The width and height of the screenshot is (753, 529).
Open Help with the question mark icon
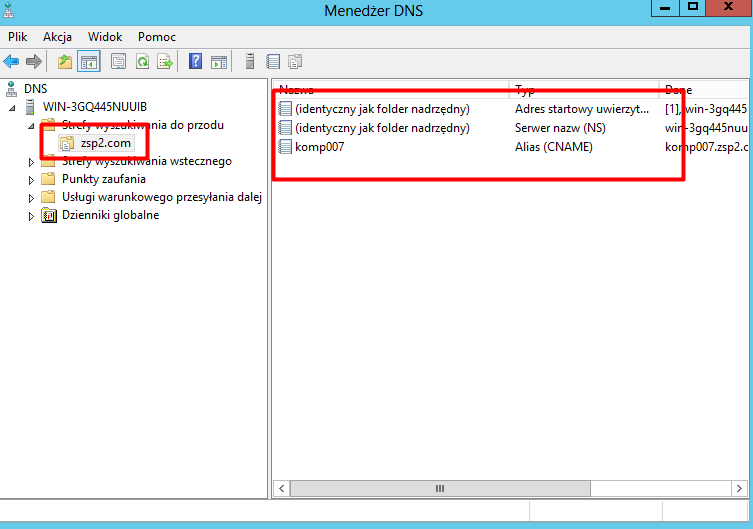196,62
